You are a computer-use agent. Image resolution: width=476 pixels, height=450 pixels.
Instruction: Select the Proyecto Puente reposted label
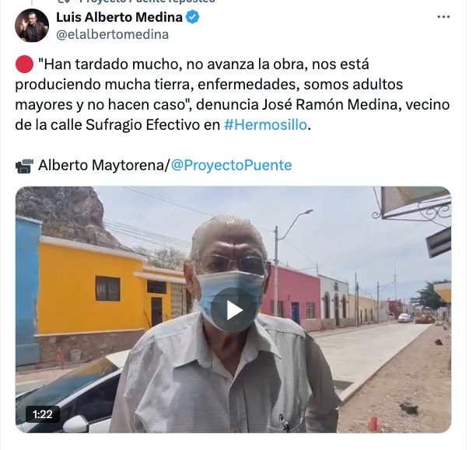(147, 2)
